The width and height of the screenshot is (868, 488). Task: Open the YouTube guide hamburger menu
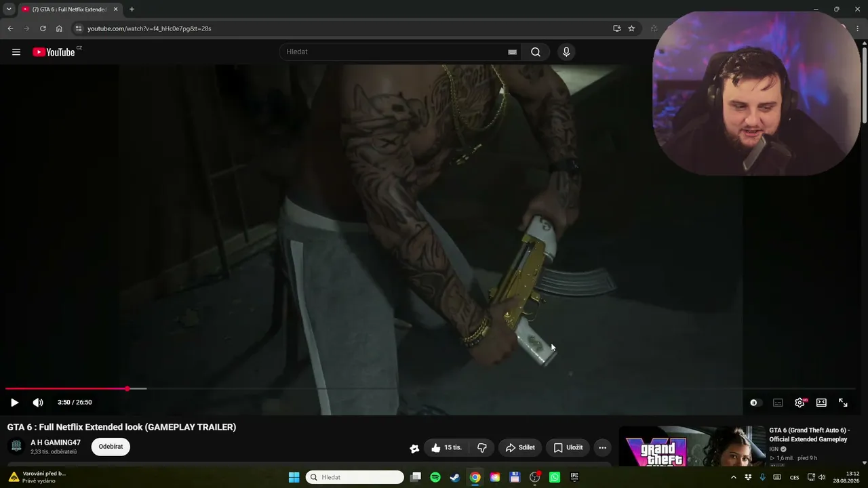(16, 52)
